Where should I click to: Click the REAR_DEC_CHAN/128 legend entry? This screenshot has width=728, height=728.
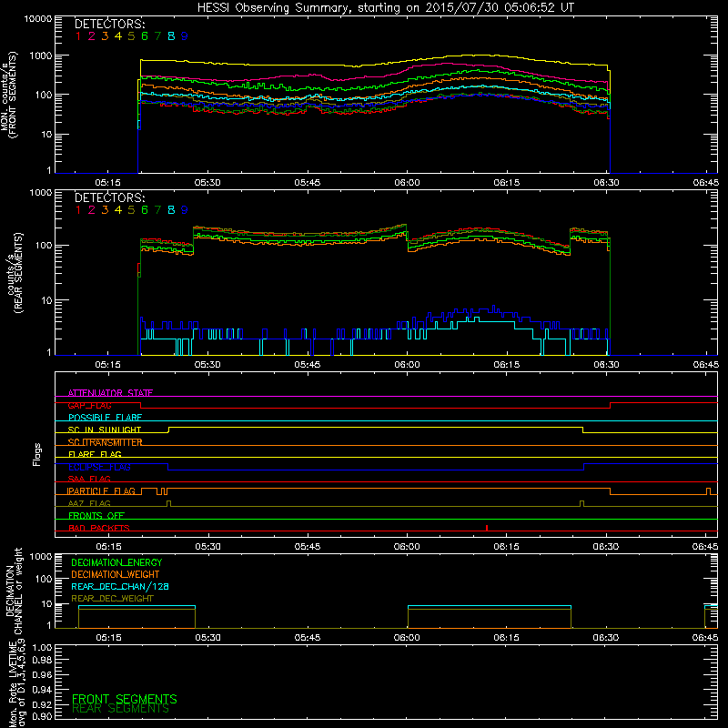(x=120, y=586)
